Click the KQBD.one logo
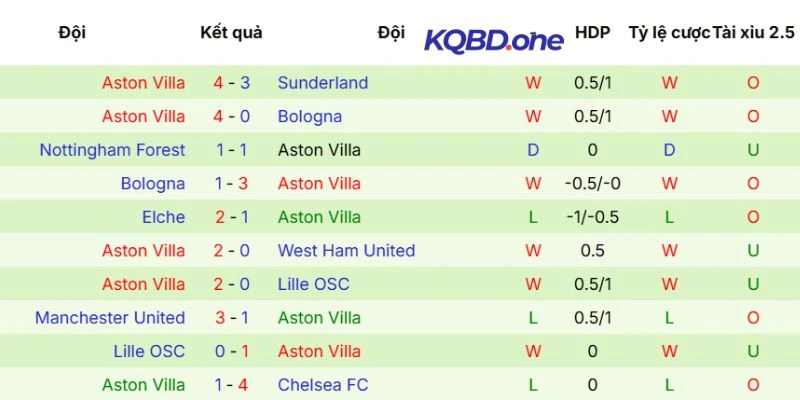 coord(494,40)
